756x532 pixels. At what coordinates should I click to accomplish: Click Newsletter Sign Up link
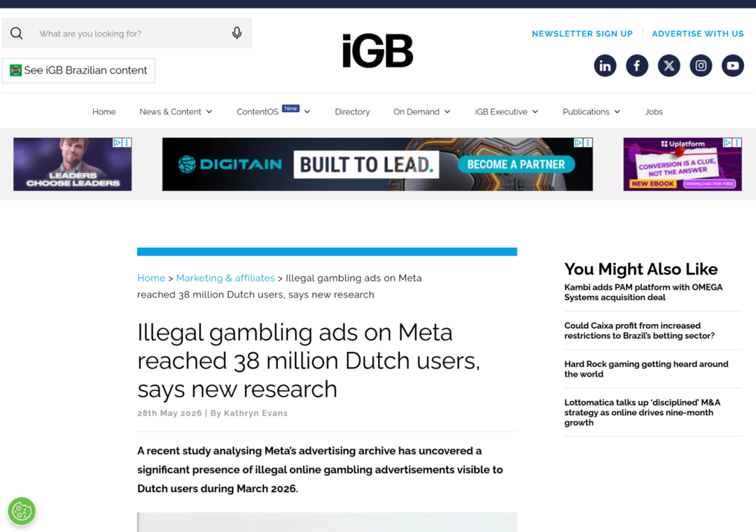pyautogui.click(x=582, y=34)
